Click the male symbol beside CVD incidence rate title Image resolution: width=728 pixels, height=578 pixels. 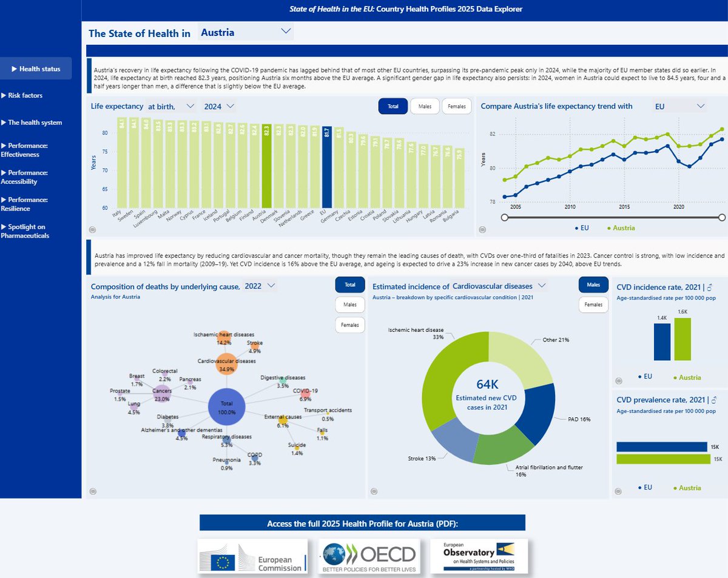711,287
